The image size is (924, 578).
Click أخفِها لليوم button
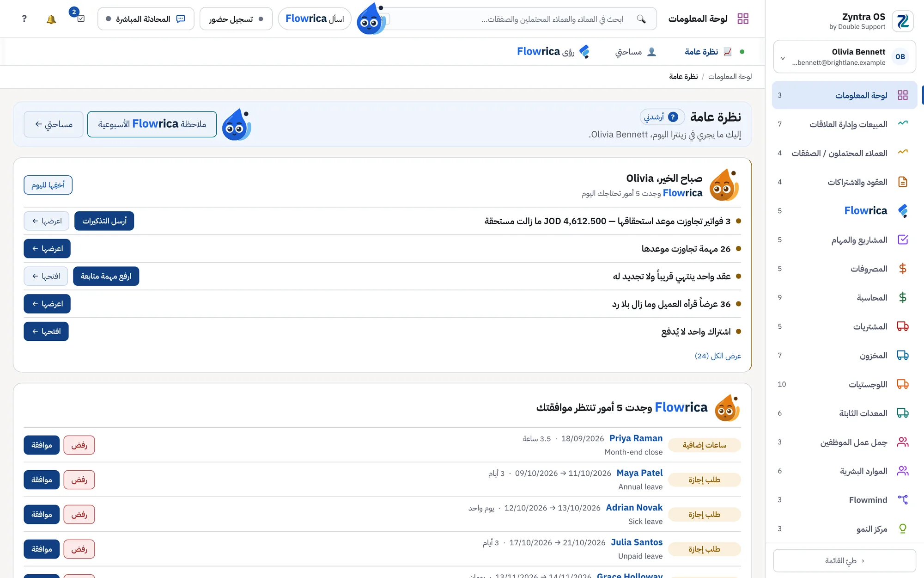48,185
